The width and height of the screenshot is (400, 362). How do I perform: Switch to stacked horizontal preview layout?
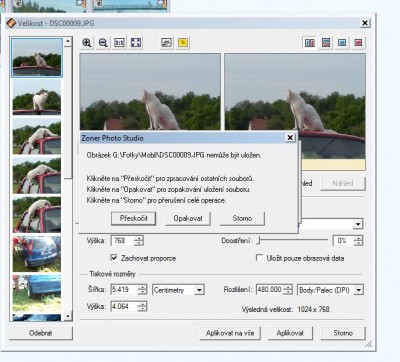[x=326, y=43]
